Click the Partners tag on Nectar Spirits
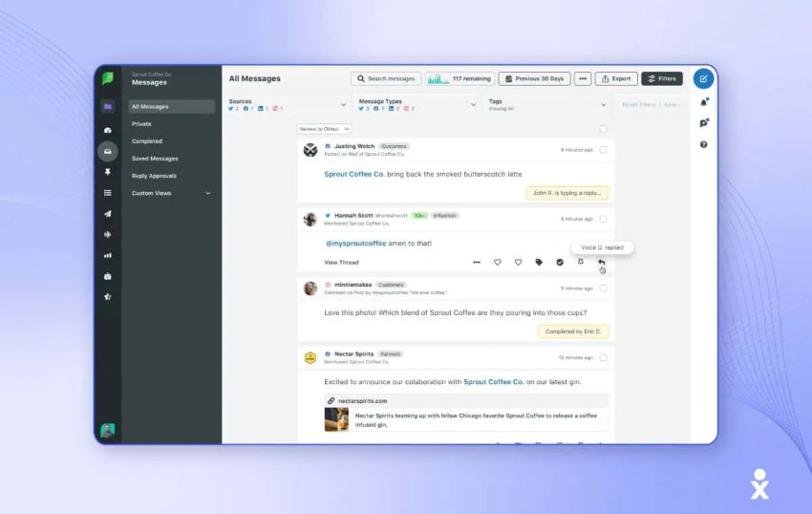812x514 pixels. click(x=391, y=354)
